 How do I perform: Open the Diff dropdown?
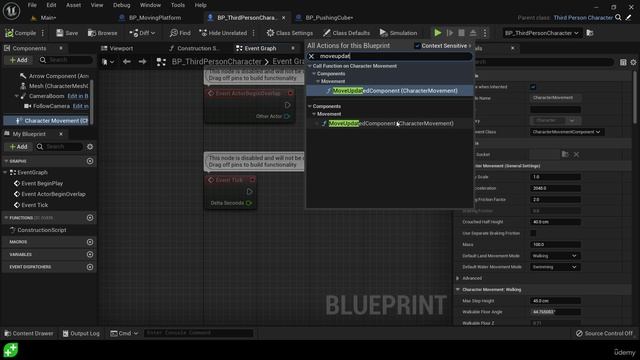click(142, 33)
